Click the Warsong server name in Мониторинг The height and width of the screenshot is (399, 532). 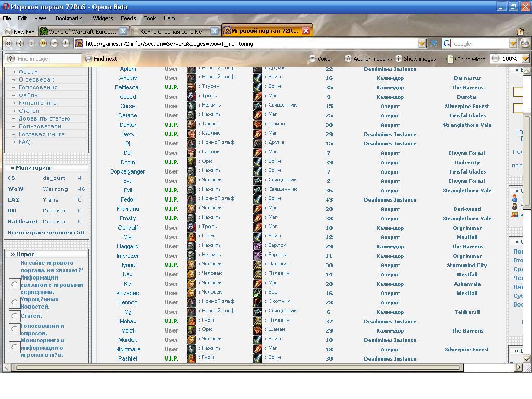pos(55,189)
